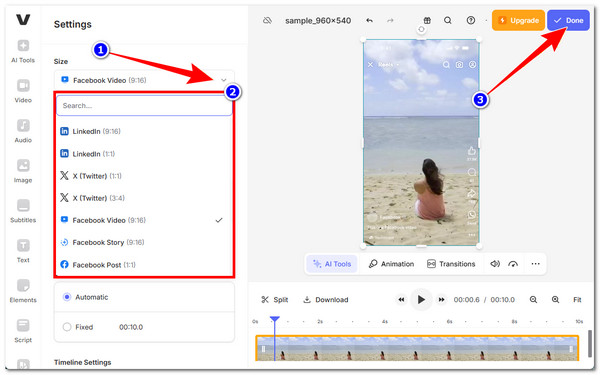
Task: Open volume control for the clip
Action: 495,264
